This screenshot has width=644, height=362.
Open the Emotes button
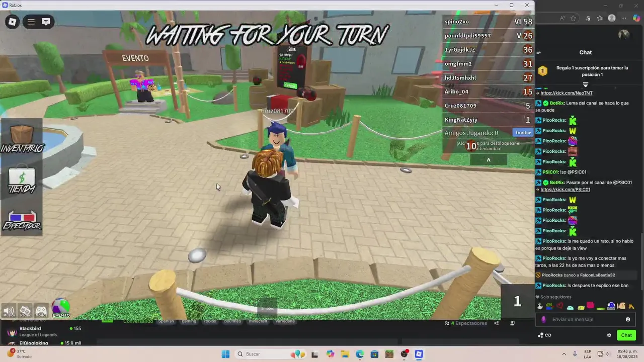(268, 308)
